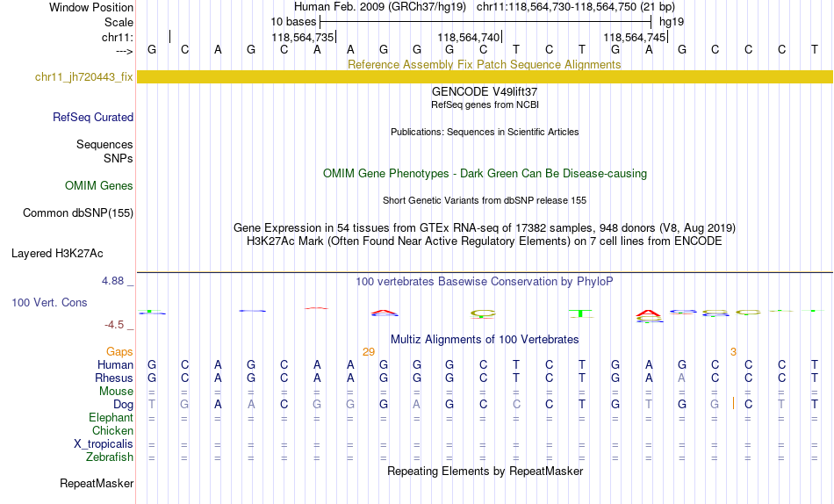Click the Chicken species row label
The image size is (834, 504).
tap(112, 430)
